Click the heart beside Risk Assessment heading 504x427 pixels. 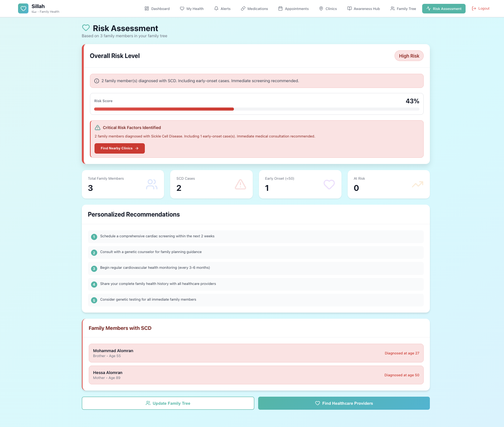tap(86, 28)
